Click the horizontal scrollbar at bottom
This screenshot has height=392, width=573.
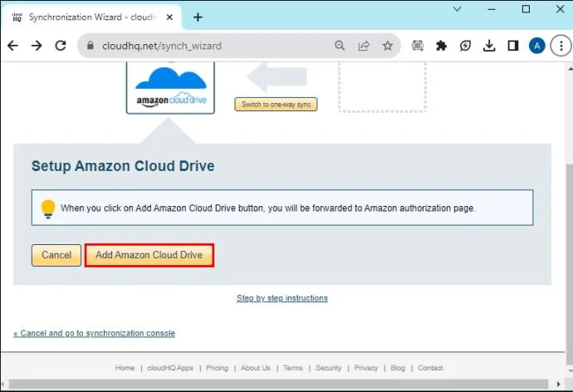coord(278,384)
